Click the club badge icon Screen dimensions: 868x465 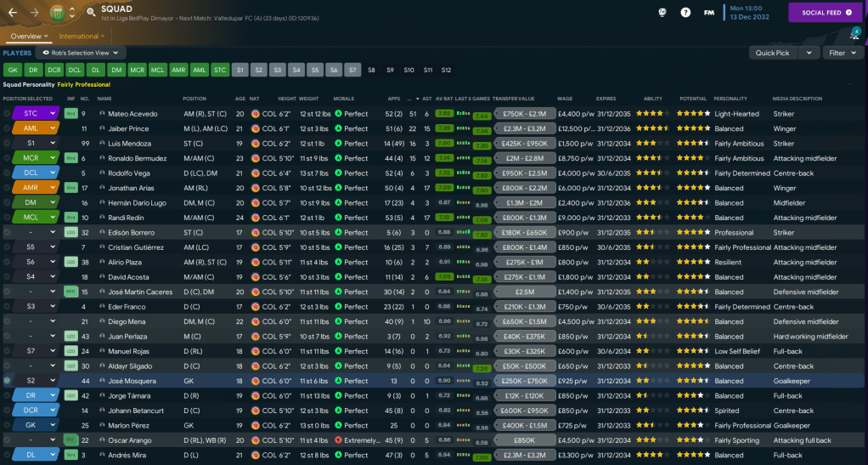(57, 12)
